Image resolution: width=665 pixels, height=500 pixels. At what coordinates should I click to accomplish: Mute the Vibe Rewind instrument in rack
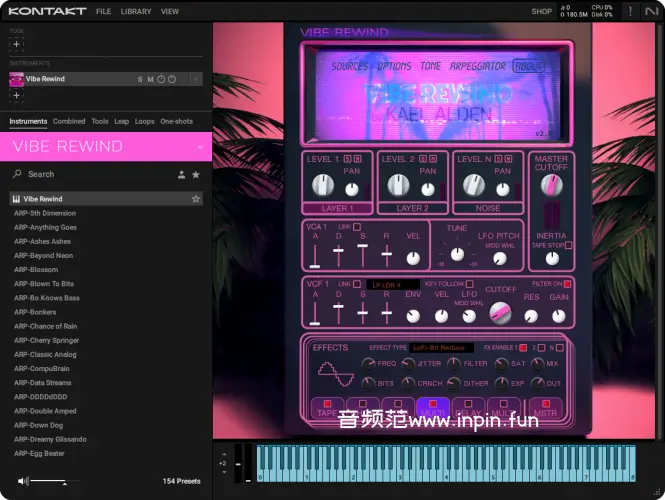[150, 79]
